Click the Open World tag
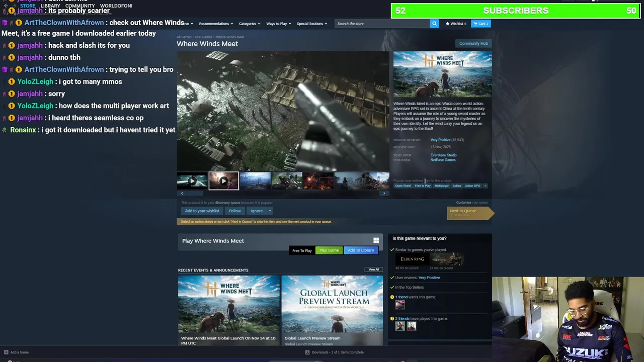 403,186
